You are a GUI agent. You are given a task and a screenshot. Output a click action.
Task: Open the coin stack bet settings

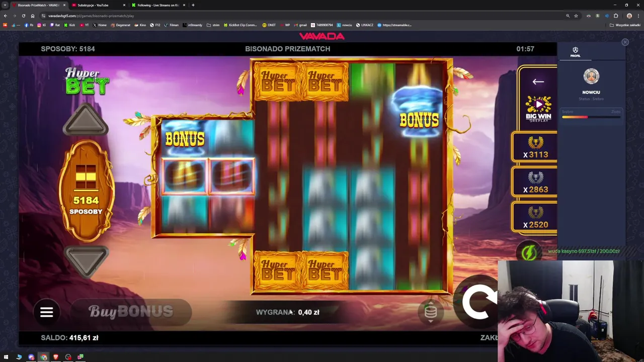click(x=431, y=312)
